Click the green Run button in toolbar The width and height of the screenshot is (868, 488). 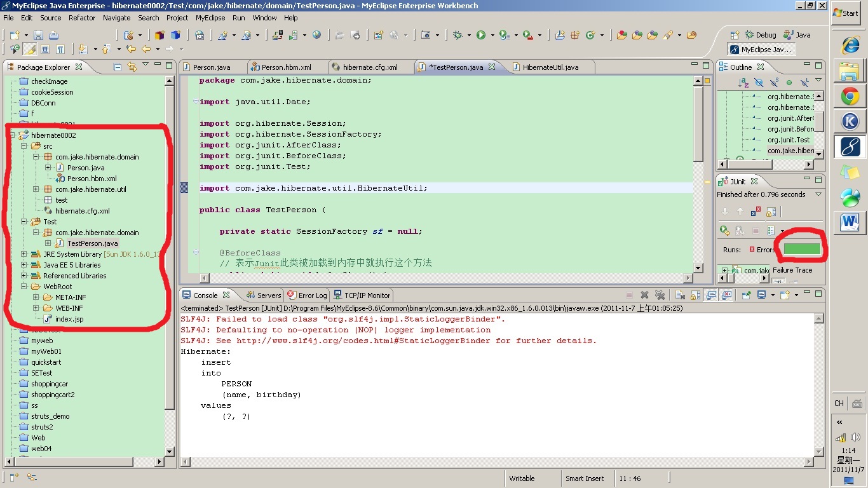point(481,36)
